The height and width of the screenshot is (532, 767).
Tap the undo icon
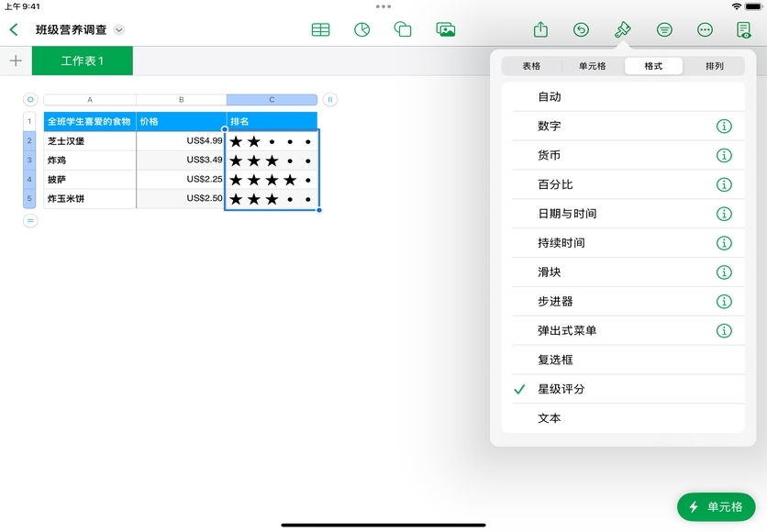click(581, 29)
